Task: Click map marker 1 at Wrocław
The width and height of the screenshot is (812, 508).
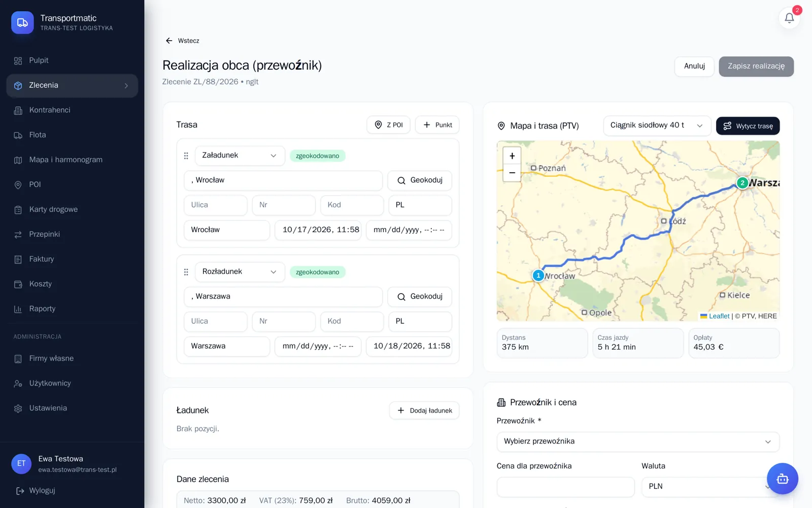Action: (538, 275)
